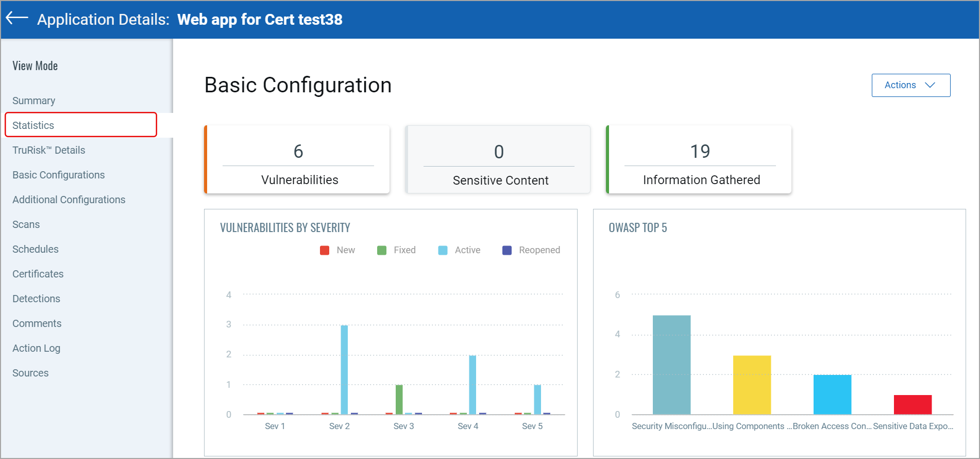Viewport: 980px width, 459px height.
Task: Open the Scans section
Action: coord(26,224)
